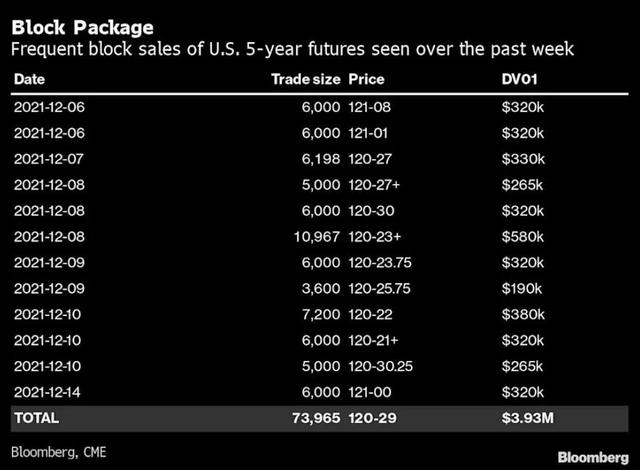Viewport: 640px width, 470px height.
Task: Select the 7,200 trade size cell
Action: 320,314
